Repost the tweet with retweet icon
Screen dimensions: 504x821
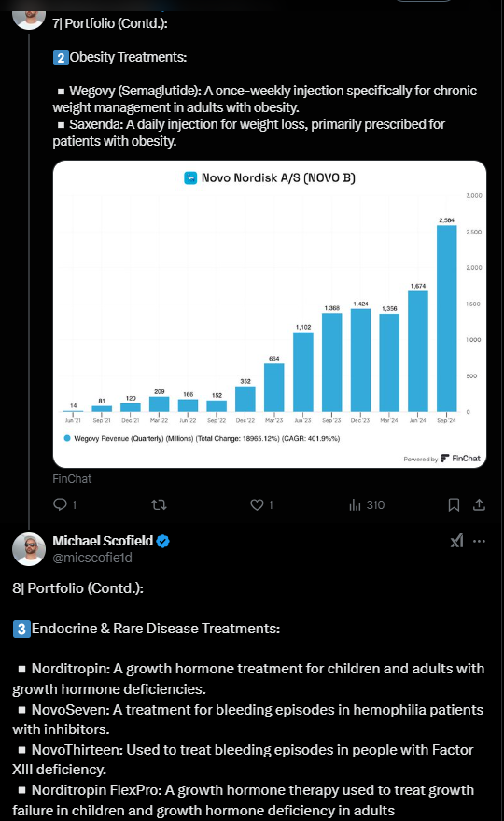click(159, 504)
